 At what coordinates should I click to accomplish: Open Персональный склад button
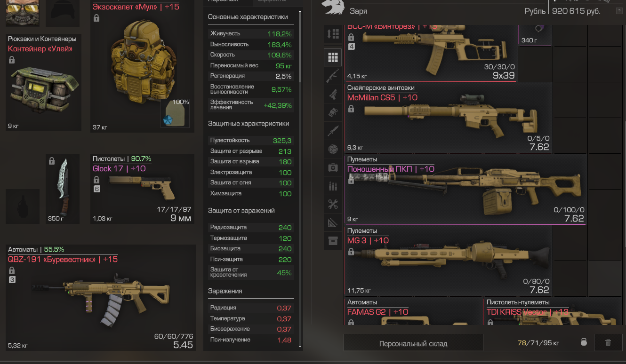point(413,343)
